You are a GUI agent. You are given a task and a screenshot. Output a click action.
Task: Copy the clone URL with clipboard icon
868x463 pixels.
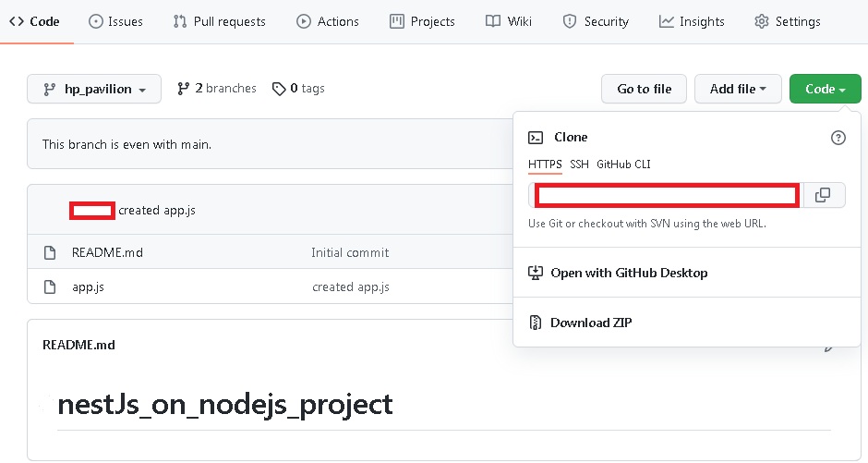pos(823,195)
